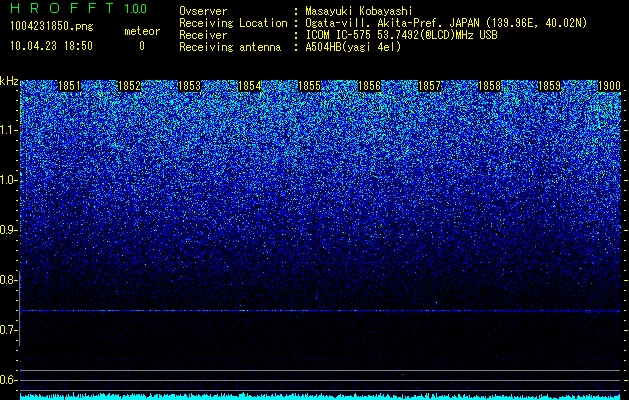Click the date stamp 10.04.23 18:50
The width and height of the screenshot is (629, 400).
click(51, 46)
